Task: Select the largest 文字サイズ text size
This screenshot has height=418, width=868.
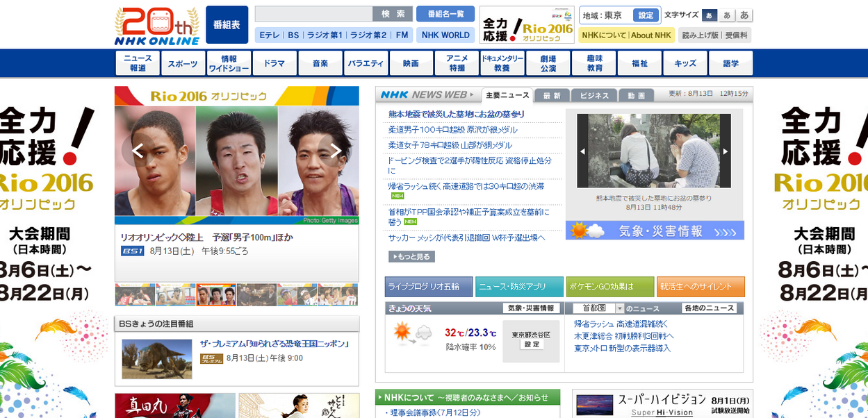Action: [x=744, y=15]
